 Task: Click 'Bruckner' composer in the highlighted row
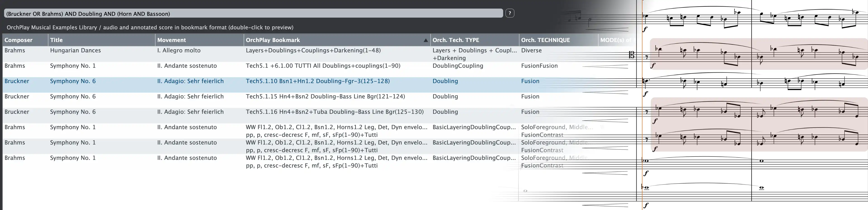[x=17, y=81]
